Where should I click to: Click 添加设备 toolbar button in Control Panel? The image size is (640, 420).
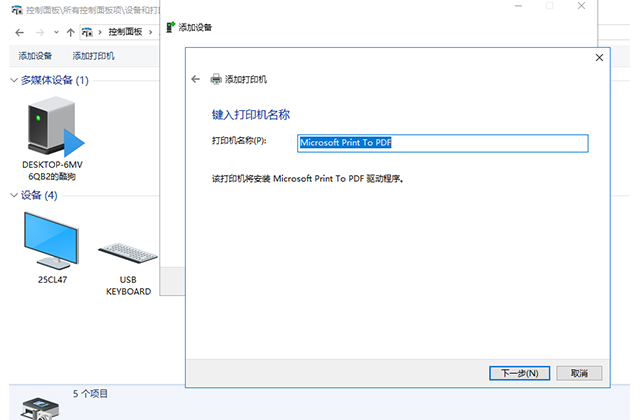coord(35,56)
